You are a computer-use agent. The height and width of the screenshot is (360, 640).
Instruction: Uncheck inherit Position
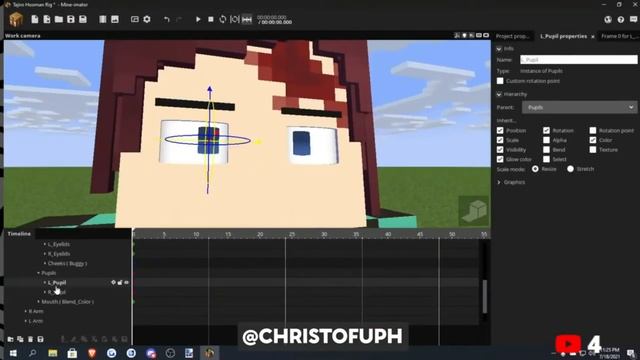click(x=500, y=131)
